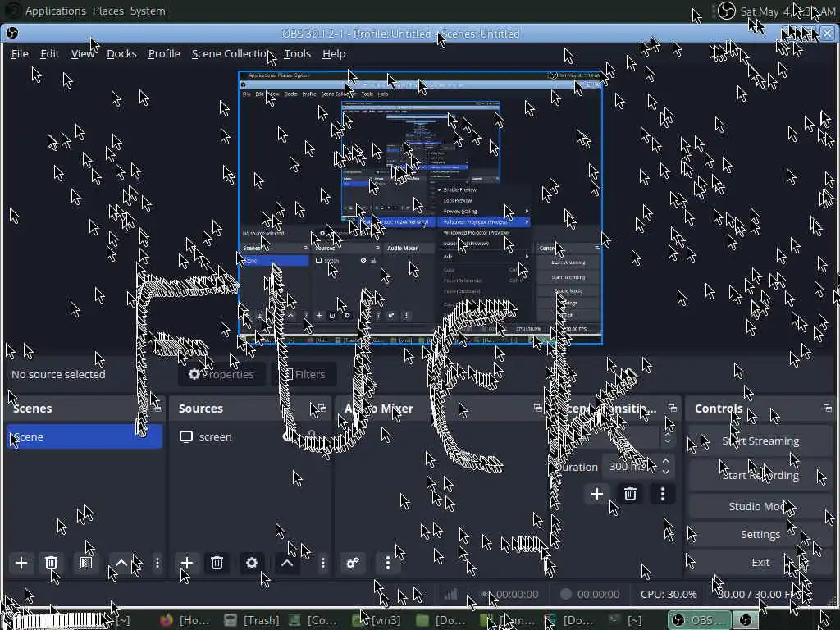
Task: Open the Audio Mixer three-dot menu
Action: (388, 563)
